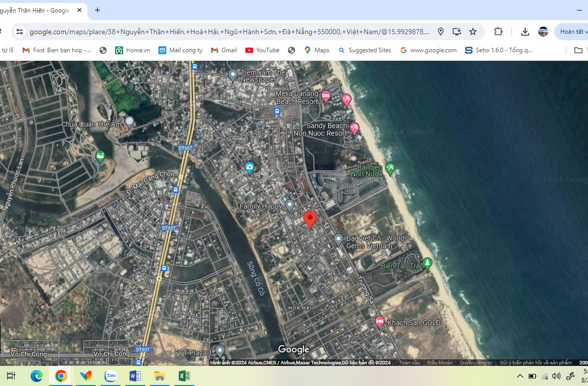The width and height of the screenshot is (588, 386).
Task: Select the Meliá Danang Beach Resort hotel marker
Action: click(x=326, y=95)
